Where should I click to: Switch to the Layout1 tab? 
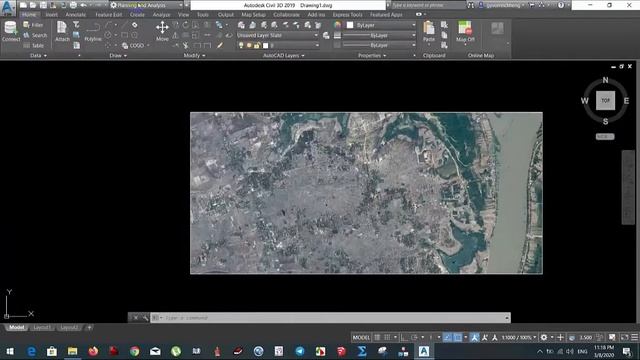42,327
